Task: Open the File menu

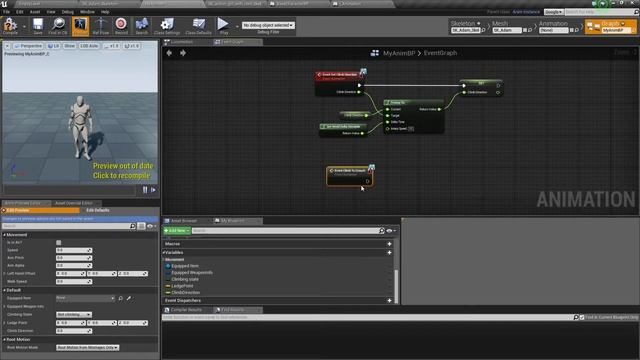Action: pyautogui.click(x=7, y=12)
